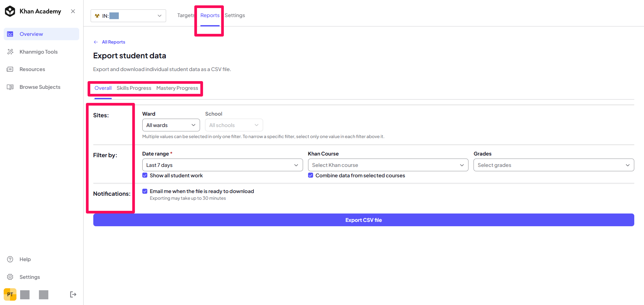
Task: Click the Date range label
Action: tap(155, 154)
